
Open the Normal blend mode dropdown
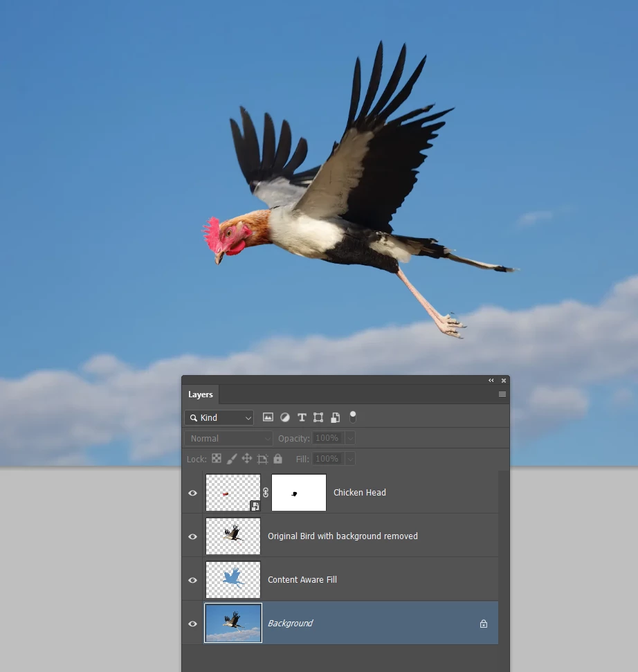pos(229,439)
